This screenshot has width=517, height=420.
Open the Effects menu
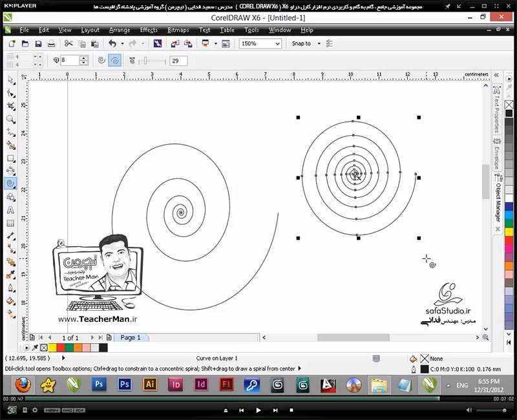[149, 30]
